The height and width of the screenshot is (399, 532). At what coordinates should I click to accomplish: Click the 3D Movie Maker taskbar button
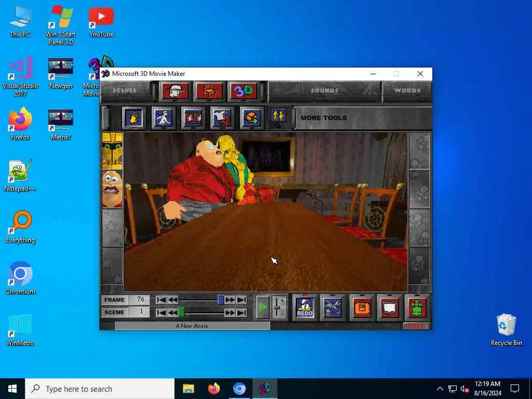point(264,389)
